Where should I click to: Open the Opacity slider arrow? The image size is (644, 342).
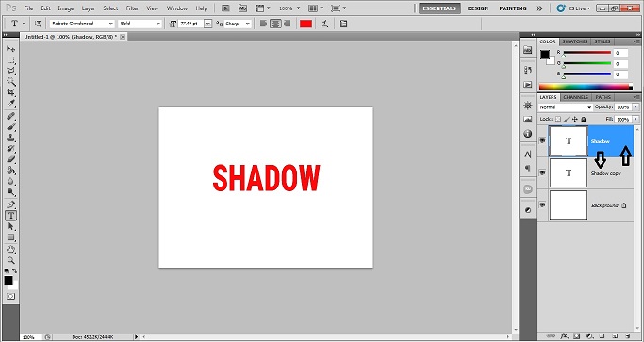[636, 107]
